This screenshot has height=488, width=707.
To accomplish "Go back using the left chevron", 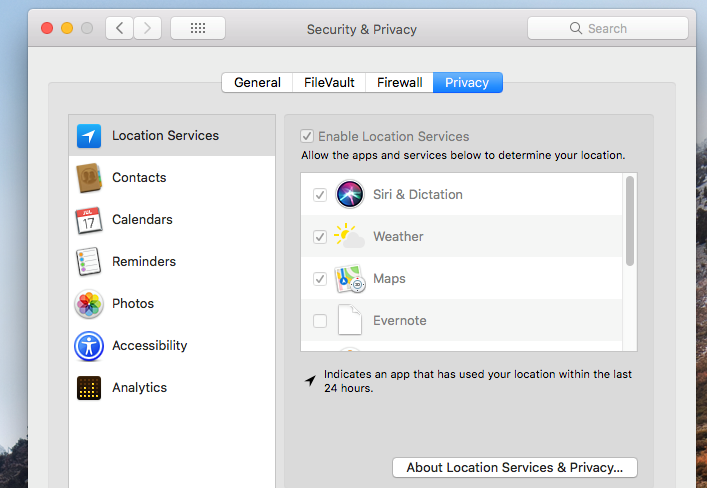I will pos(119,28).
